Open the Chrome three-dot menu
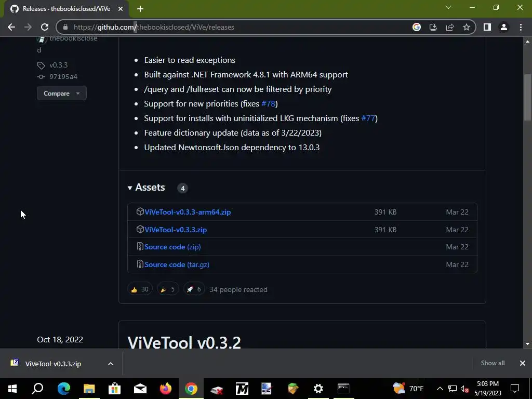 [x=521, y=27]
